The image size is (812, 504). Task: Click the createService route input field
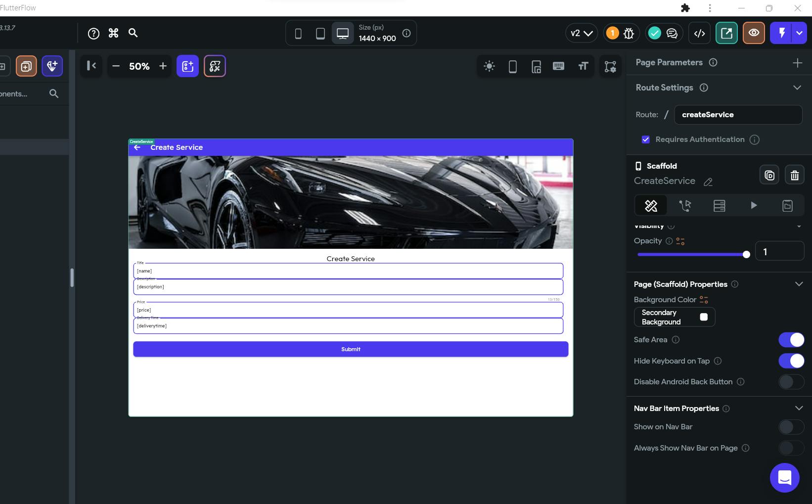(737, 115)
